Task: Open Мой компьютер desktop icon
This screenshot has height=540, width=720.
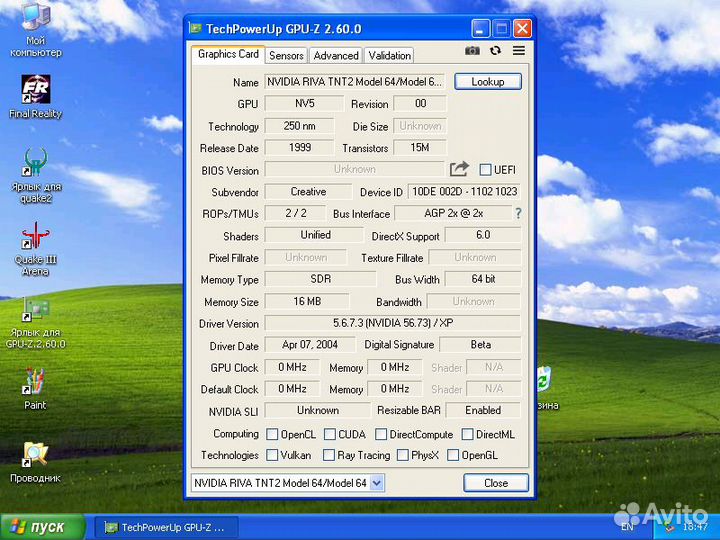Action: coord(35,29)
